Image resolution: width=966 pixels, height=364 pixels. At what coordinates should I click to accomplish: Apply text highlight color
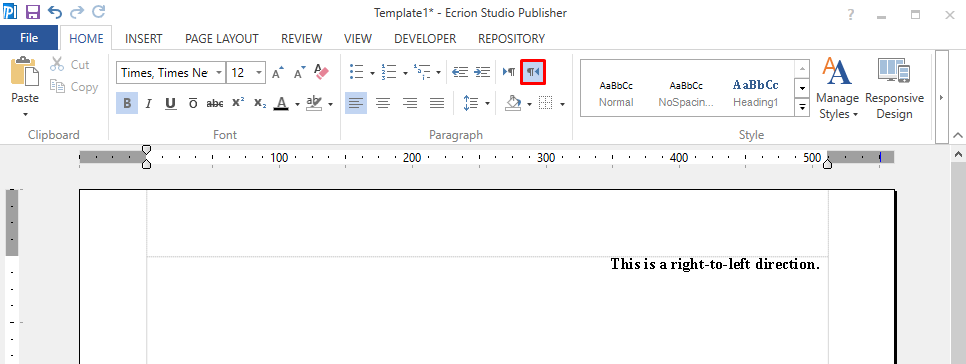314,103
